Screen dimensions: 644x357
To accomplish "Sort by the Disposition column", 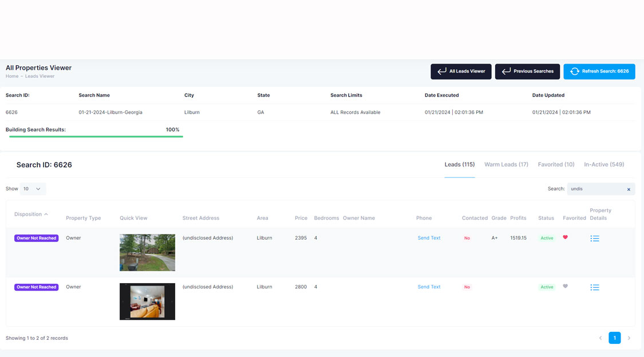I will coord(31,214).
